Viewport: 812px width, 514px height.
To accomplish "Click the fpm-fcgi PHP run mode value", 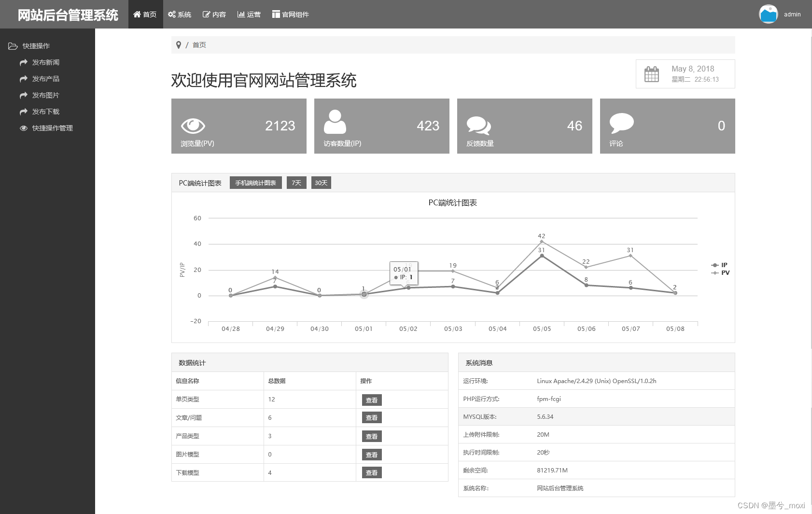I will pyautogui.click(x=549, y=399).
